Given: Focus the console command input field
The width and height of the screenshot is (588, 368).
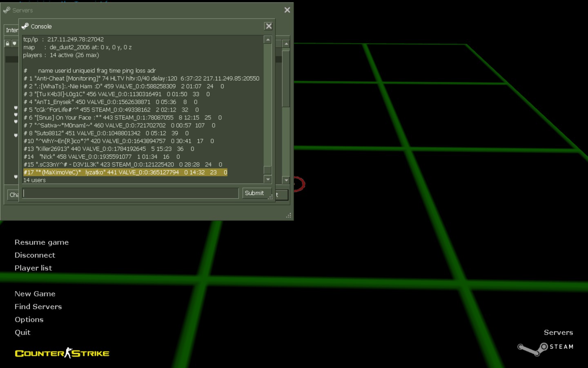Looking at the screenshot, I should (131, 193).
